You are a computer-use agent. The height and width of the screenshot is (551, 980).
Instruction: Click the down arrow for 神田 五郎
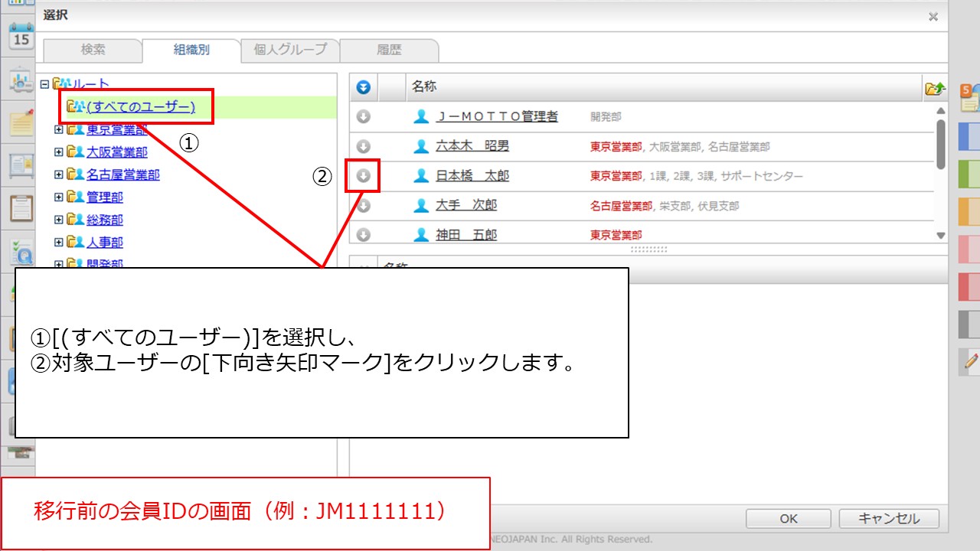pos(364,234)
